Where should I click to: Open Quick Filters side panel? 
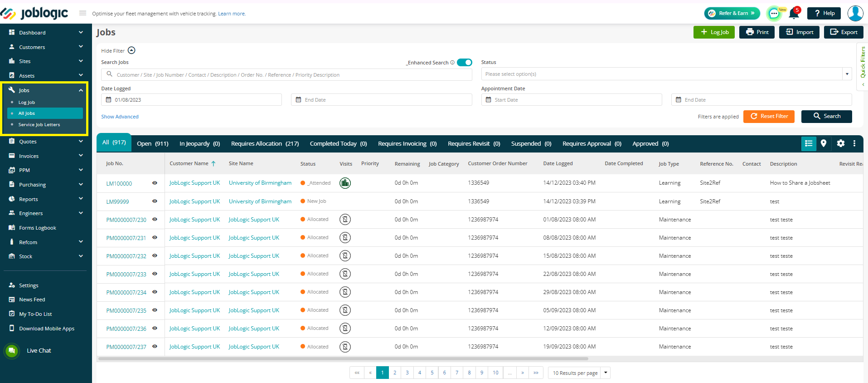(x=863, y=66)
